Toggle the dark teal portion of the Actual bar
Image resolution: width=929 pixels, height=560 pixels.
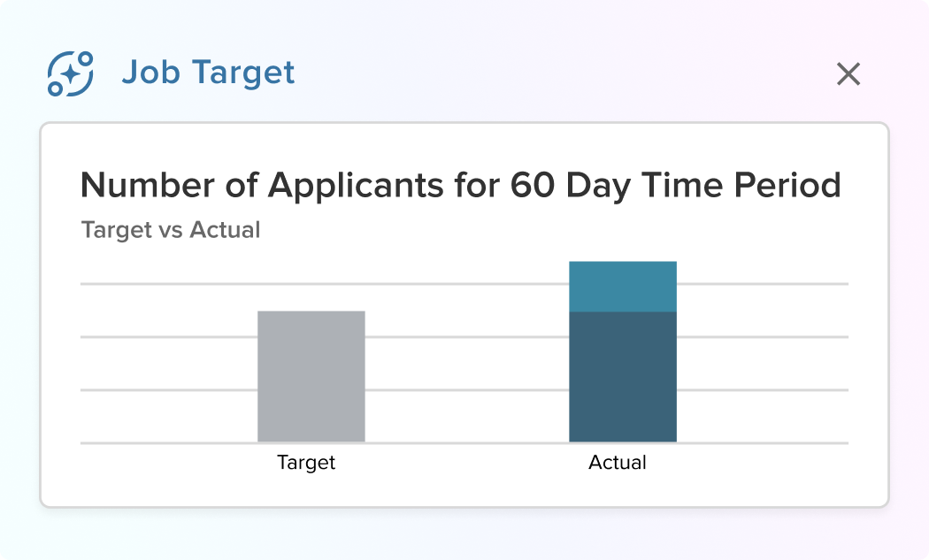622,376
